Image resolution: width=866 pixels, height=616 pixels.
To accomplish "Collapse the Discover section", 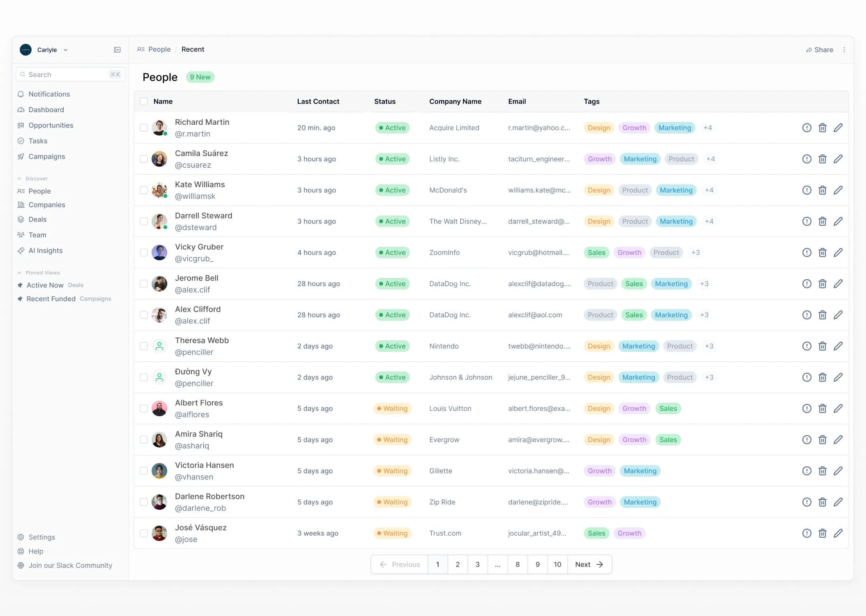I will [x=19, y=179].
